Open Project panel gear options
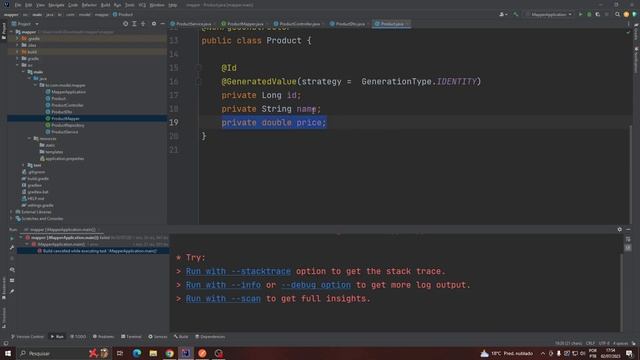The height and width of the screenshot is (360, 640). click(x=154, y=24)
